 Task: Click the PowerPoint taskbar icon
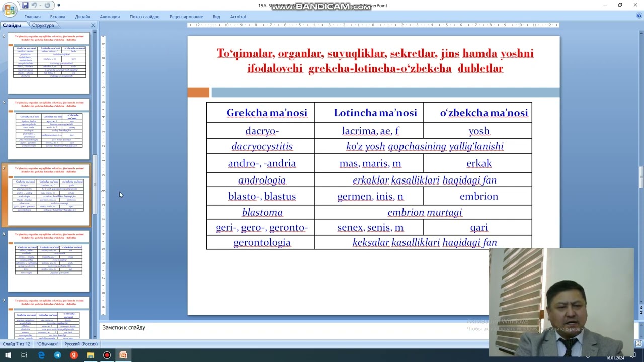[x=123, y=355]
